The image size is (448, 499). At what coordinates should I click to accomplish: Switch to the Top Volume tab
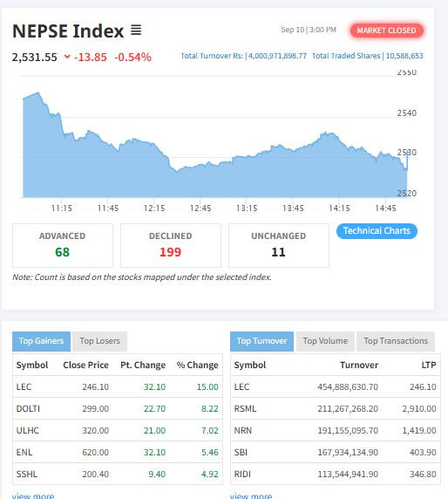click(x=325, y=341)
